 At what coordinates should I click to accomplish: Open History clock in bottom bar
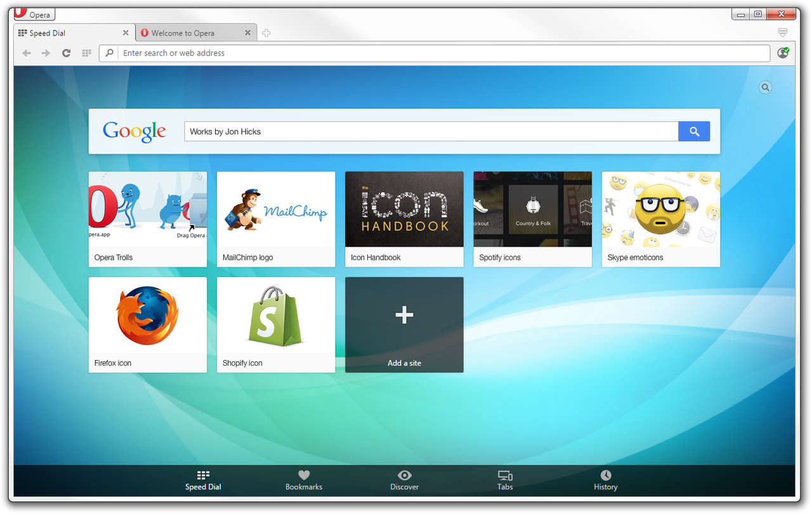(606, 481)
